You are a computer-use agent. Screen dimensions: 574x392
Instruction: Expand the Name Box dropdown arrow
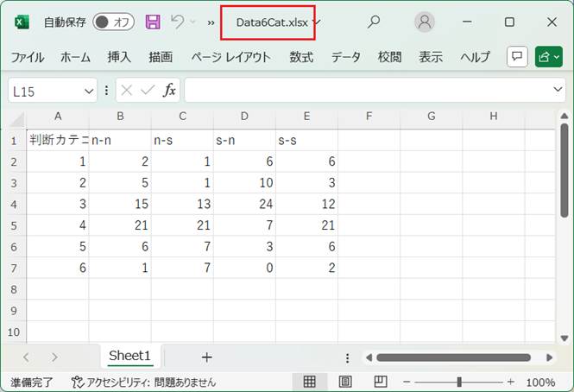click(90, 91)
